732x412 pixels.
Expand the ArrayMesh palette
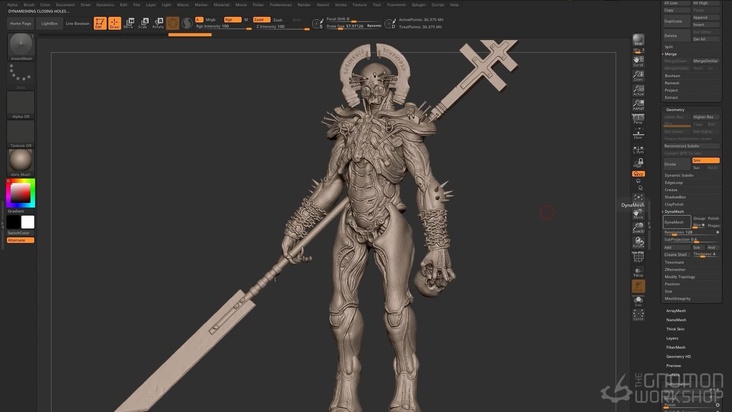(x=676, y=311)
